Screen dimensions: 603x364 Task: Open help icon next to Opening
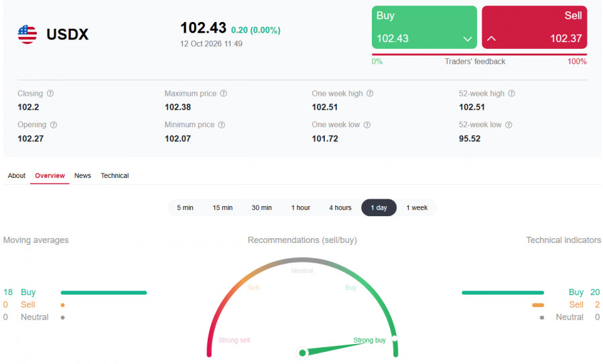coord(54,124)
